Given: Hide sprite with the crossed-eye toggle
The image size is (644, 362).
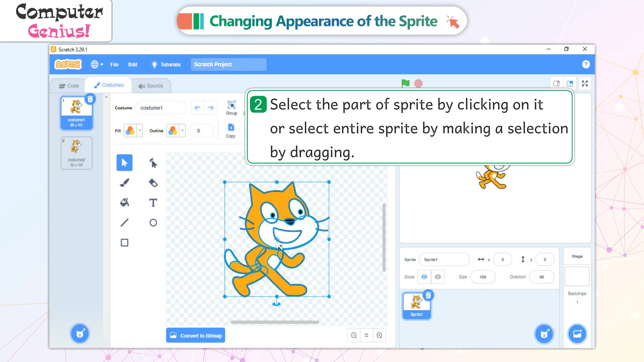Looking at the screenshot, I should click(x=438, y=277).
